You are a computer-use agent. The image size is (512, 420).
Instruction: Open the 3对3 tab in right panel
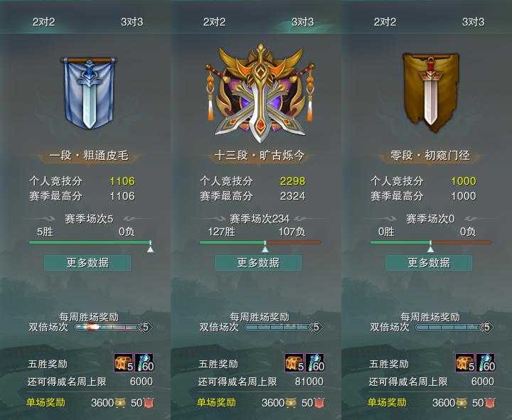point(473,22)
